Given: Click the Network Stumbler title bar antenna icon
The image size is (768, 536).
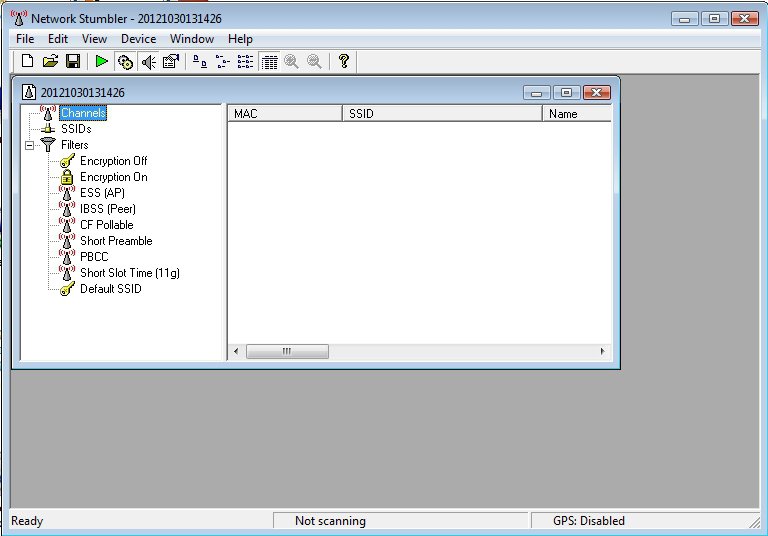Looking at the screenshot, I should (19, 18).
